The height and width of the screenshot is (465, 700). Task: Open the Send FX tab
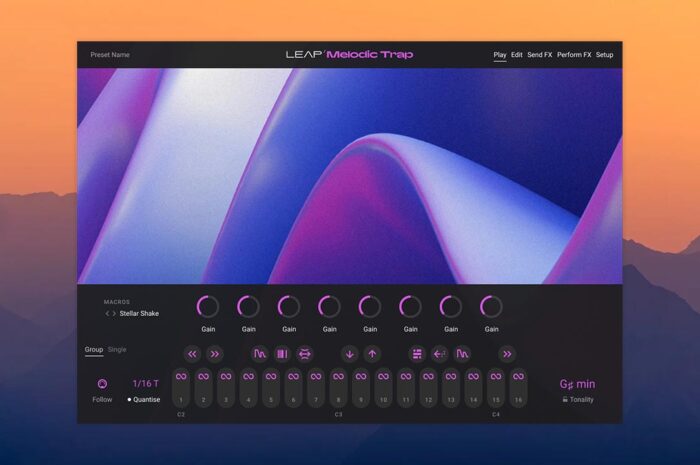pyautogui.click(x=539, y=55)
